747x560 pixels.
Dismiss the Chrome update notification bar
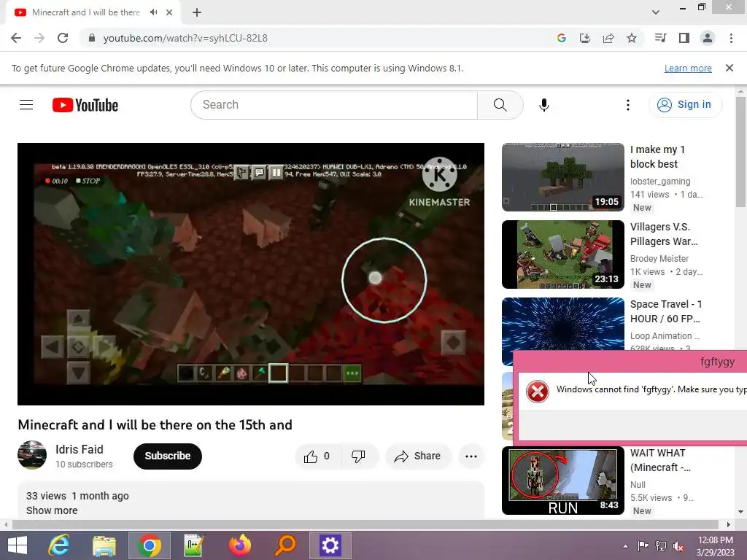click(729, 68)
